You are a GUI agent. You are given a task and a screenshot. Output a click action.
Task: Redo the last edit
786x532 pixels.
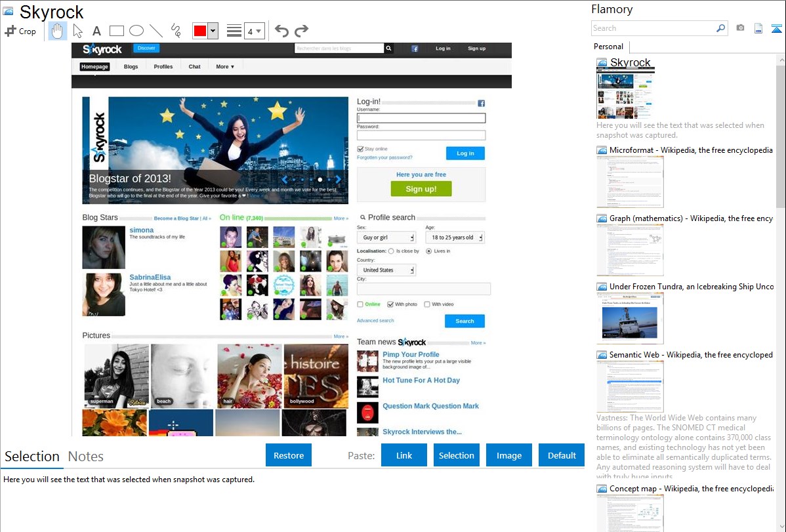point(301,31)
